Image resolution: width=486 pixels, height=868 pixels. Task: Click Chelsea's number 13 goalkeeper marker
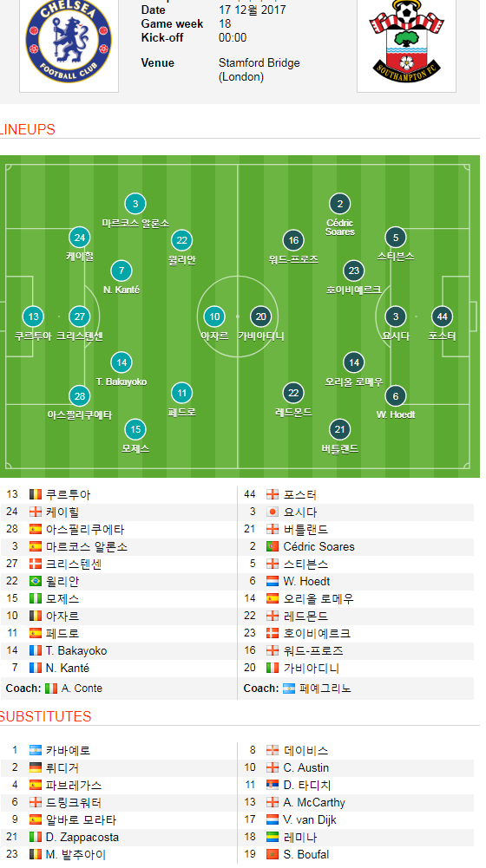tap(33, 317)
